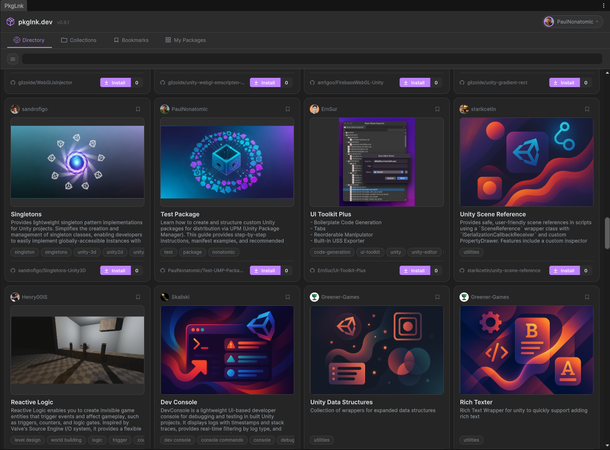This screenshot has width=610, height=450.
Task: Select the unity-3d tag on Singletons
Action: tap(87, 252)
